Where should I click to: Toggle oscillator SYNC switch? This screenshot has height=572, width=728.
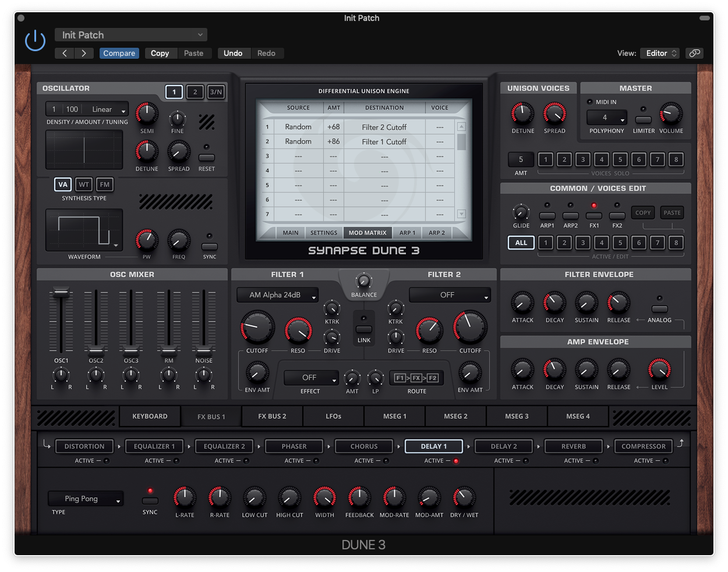point(209,247)
